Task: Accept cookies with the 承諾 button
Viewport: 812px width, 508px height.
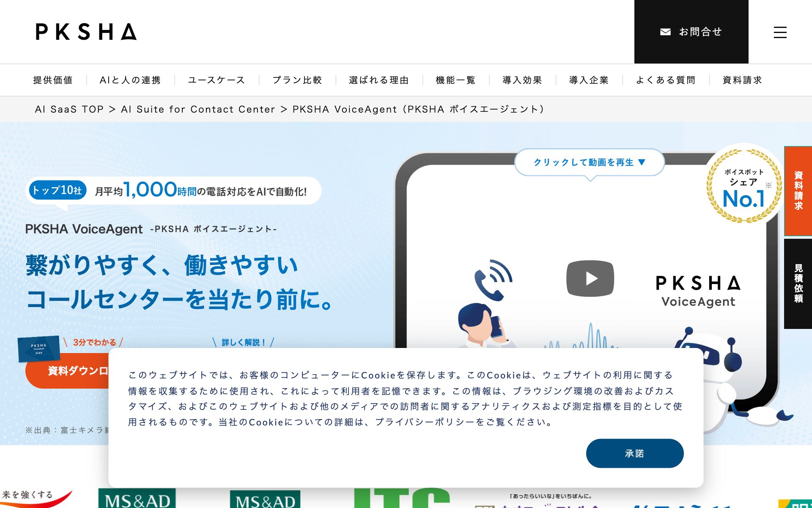Action: tap(635, 453)
